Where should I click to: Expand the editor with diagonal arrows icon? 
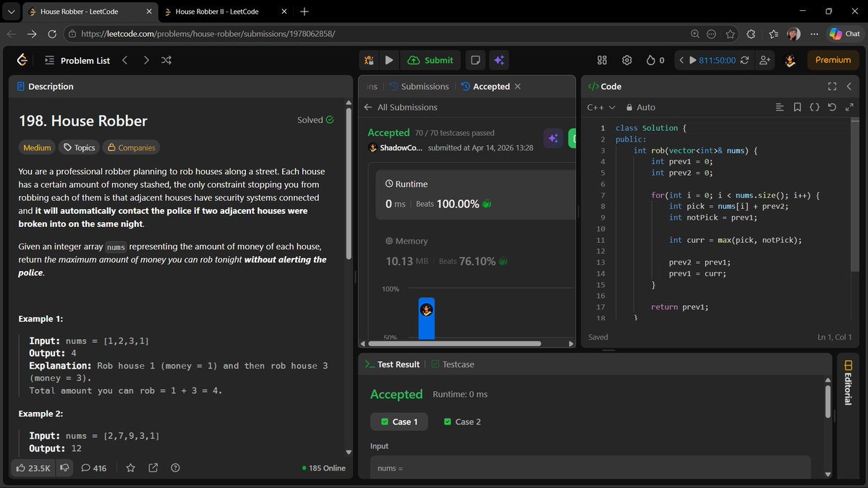point(851,107)
